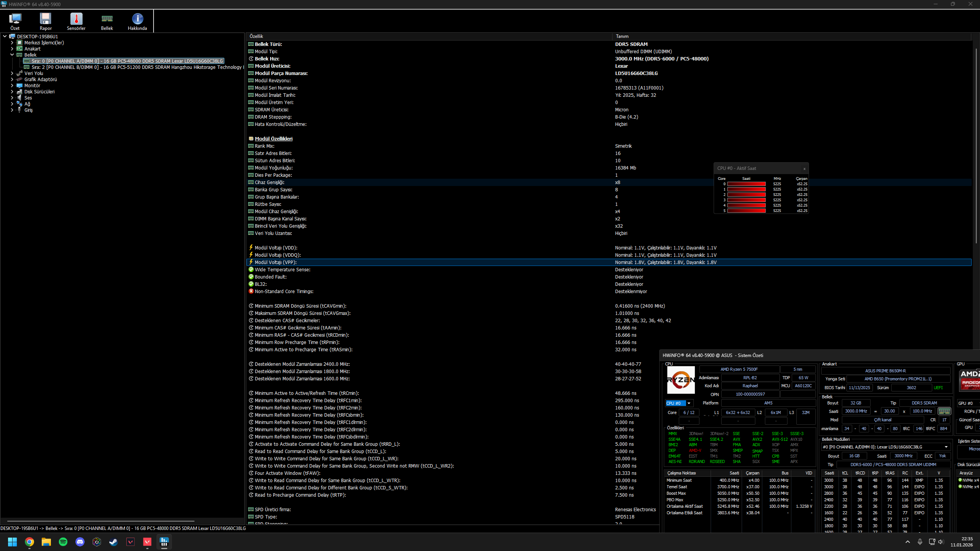Open Sensörler thermometer icon in the toolbar
This screenshot has width=980, height=551.
coord(76,21)
